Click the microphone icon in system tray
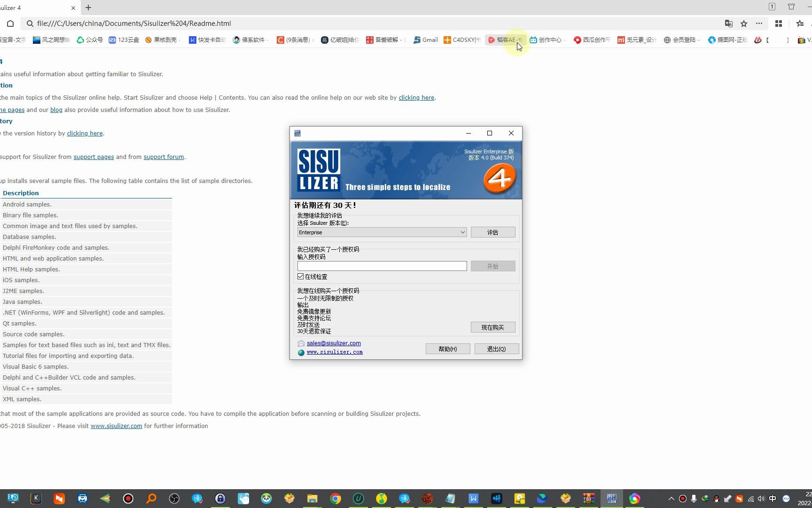The height and width of the screenshot is (508, 812). 694,499
